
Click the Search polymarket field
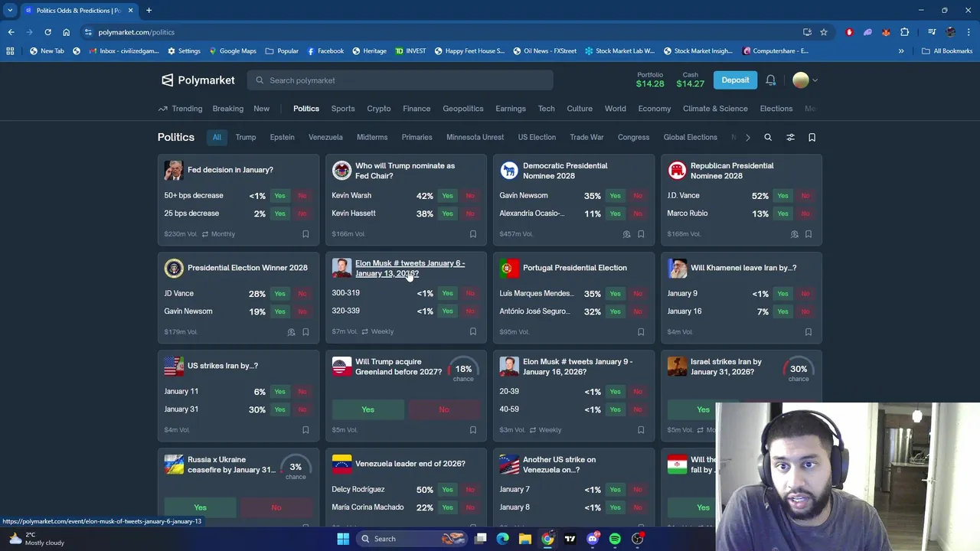400,80
